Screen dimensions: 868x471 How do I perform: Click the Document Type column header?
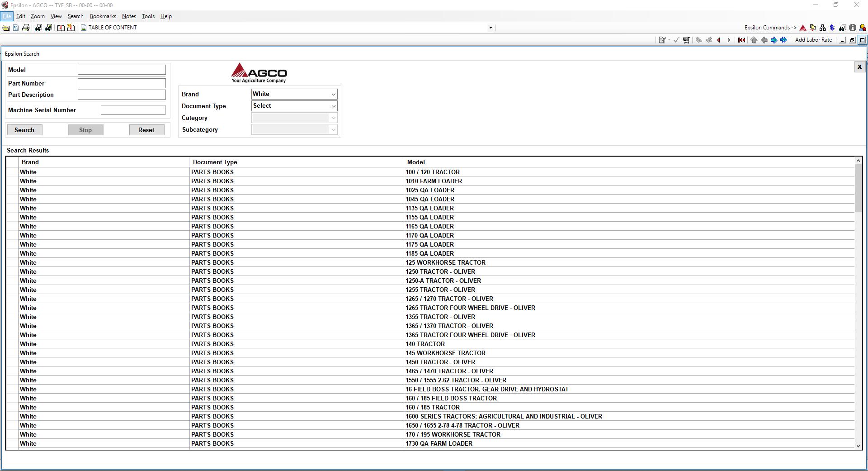pyautogui.click(x=297, y=162)
